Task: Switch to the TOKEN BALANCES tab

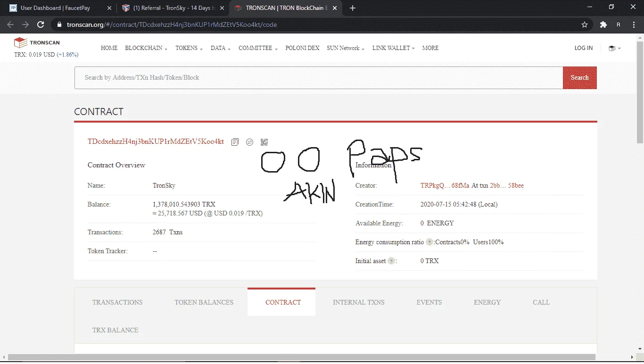Action: click(x=204, y=302)
